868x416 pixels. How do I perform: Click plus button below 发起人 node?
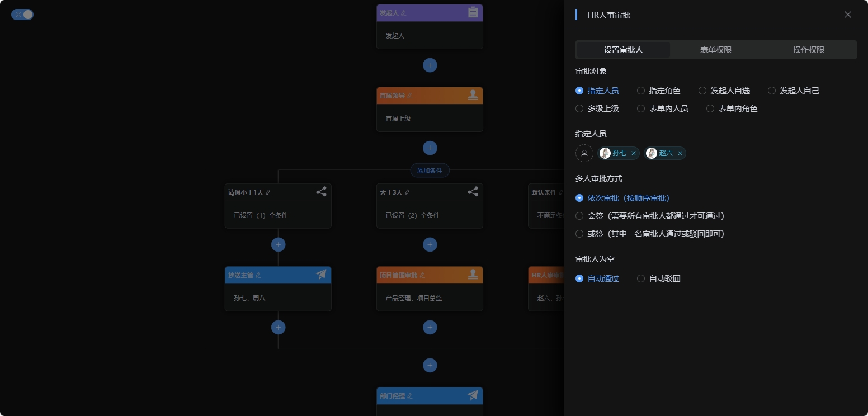tap(430, 65)
